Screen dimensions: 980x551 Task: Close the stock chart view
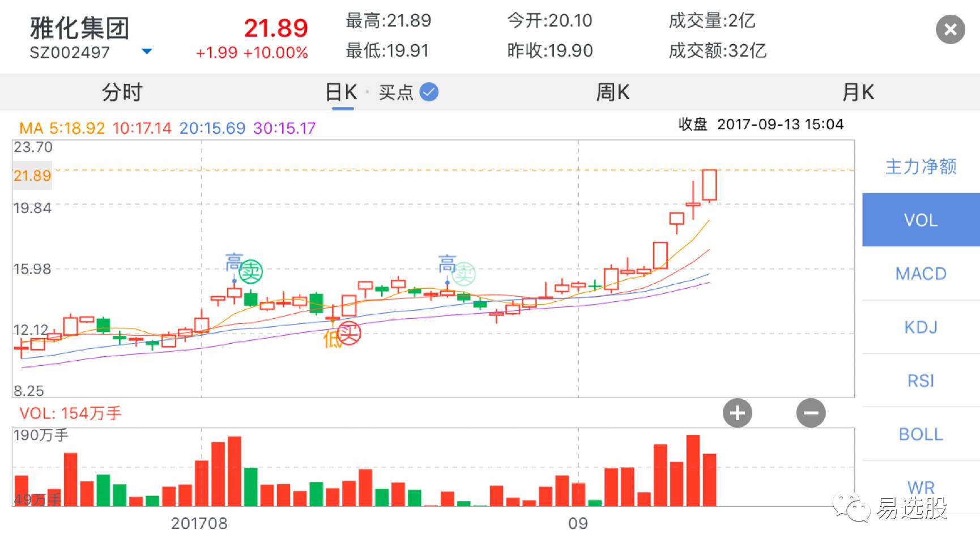click(x=950, y=29)
